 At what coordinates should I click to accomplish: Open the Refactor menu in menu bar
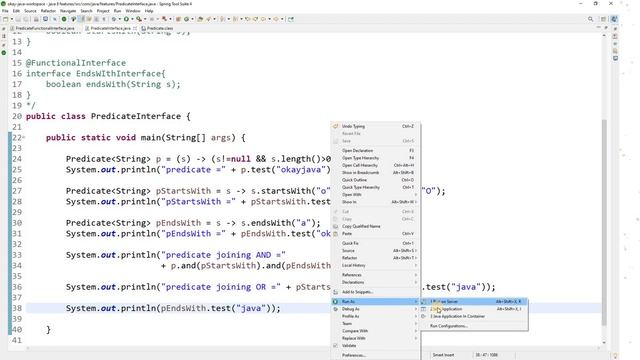pyautogui.click(x=48, y=11)
